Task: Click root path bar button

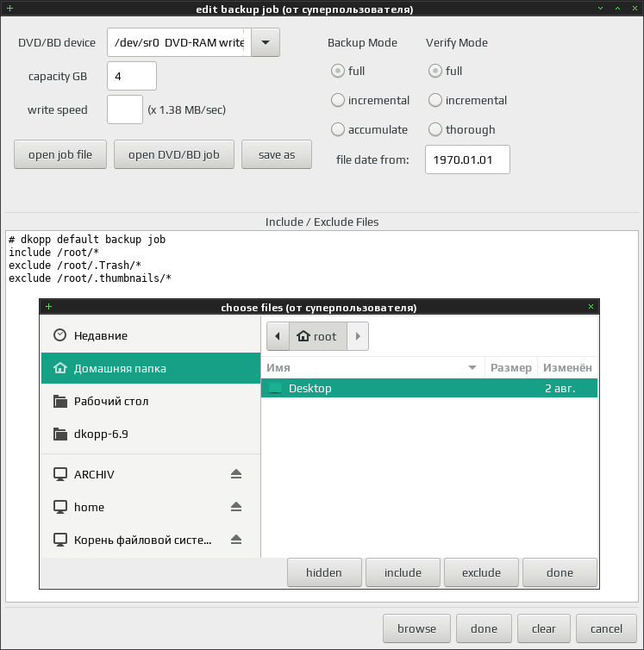Action: [x=317, y=336]
